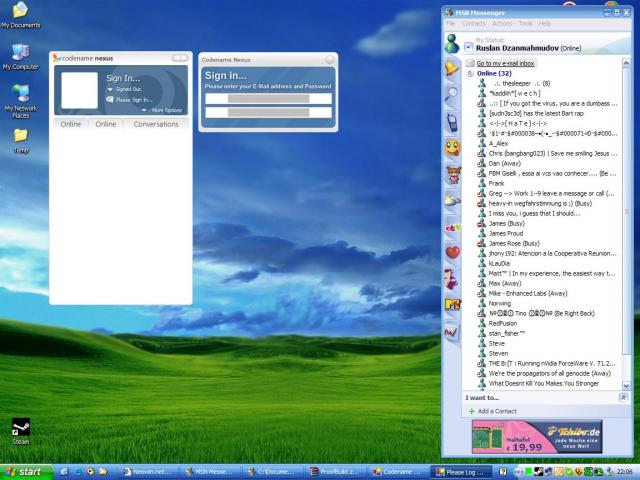Click the Show Desktop quick launch icon

(64, 472)
